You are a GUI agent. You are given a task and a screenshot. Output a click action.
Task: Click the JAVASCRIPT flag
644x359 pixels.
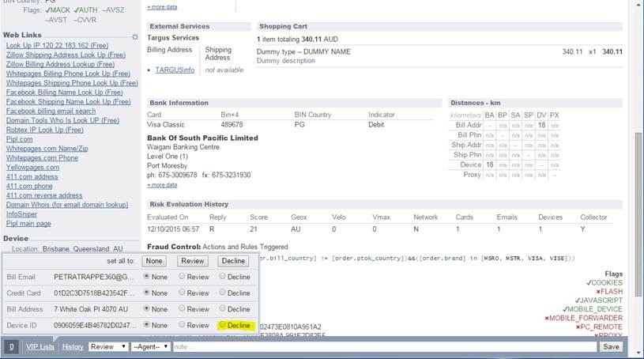tap(599, 300)
